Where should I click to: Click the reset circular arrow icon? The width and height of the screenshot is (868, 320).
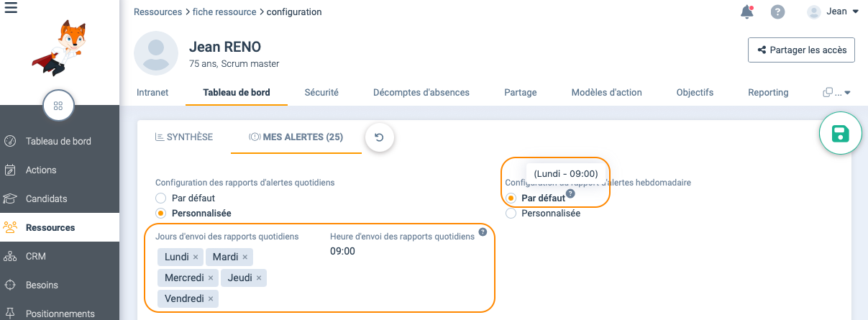tap(380, 137)
